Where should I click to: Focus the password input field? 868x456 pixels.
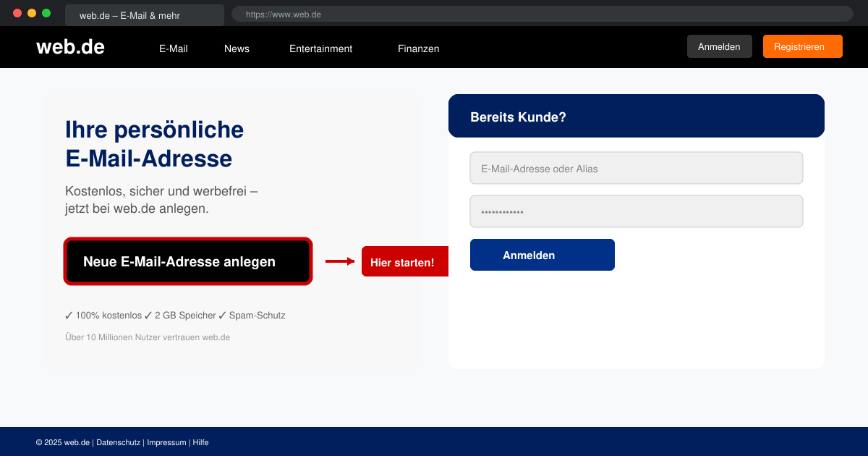(637, 211)
